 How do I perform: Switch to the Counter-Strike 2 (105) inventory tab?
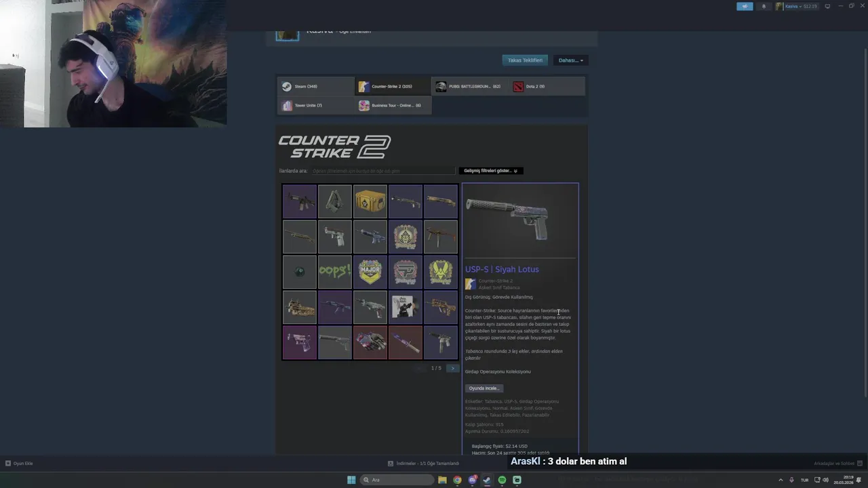click(393, 86)
